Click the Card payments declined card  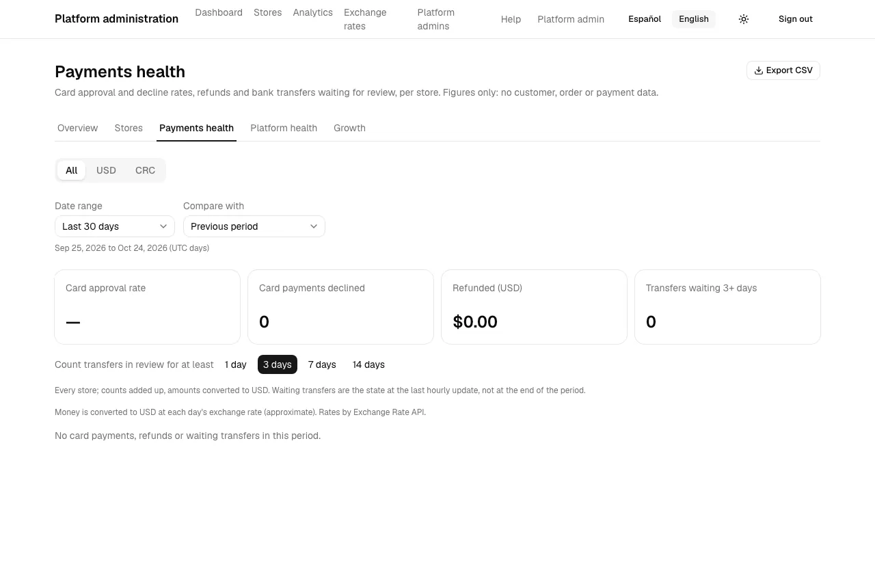coord(340,307)
